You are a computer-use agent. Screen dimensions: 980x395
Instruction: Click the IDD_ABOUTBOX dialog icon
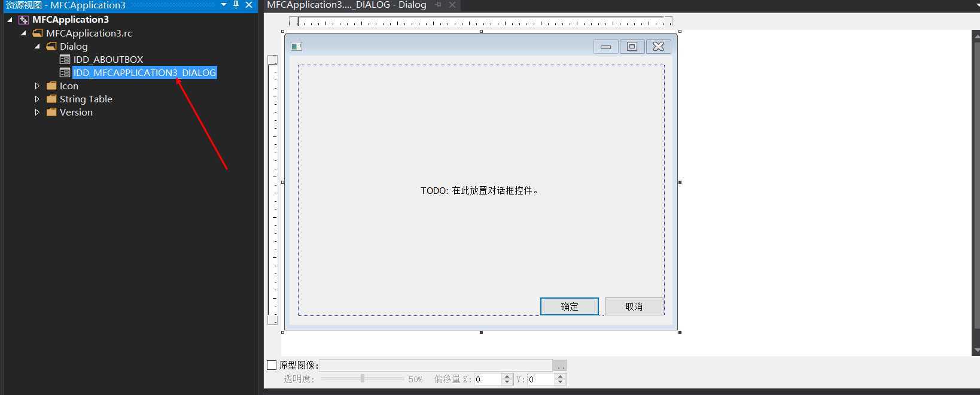pyautogui.click(x=65, y=60)
